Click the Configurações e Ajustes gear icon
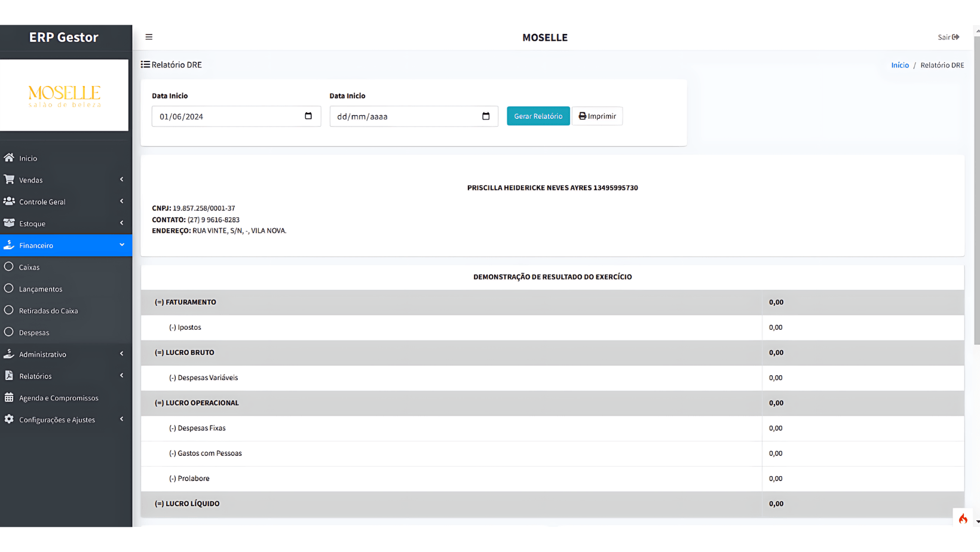This screenshot has width=980, height=552. [x=9, y=419]
